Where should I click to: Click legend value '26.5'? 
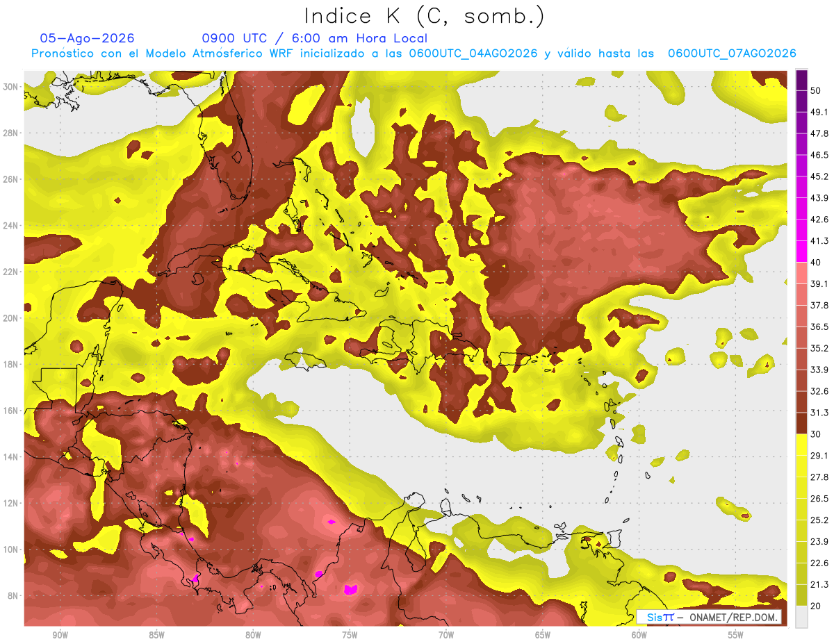[819, 498]
